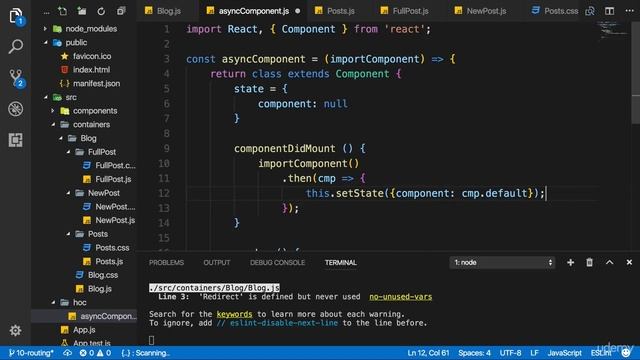Open the editor more actions menu
The height and width of the screenshot is (360, 640).
point(629,11)
